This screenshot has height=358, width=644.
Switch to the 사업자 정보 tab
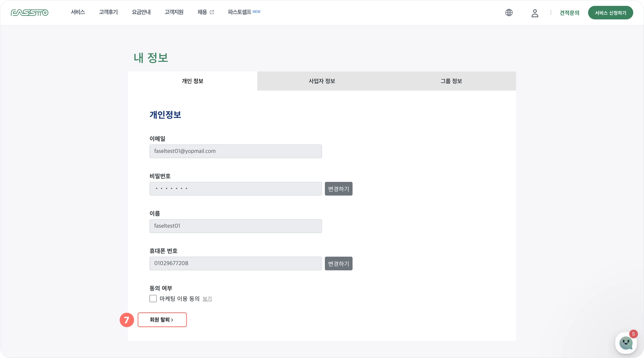[322, 81]
